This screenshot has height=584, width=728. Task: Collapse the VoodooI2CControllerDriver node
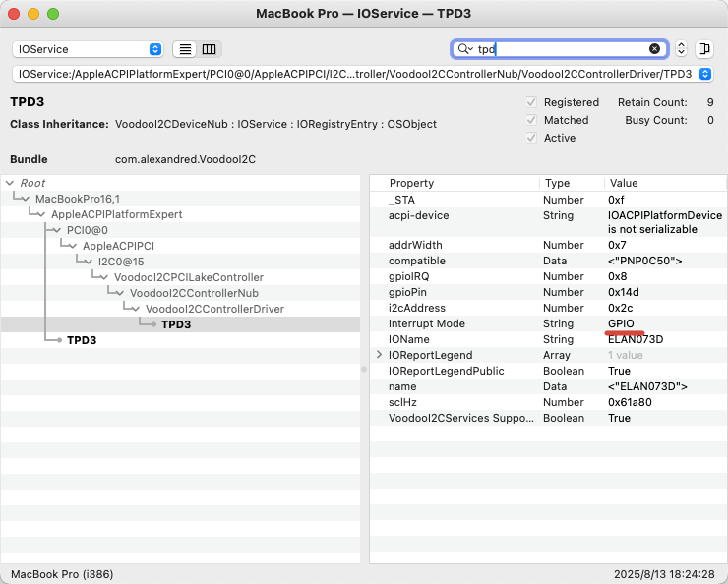pyautogui.click(x=136, y=309)
